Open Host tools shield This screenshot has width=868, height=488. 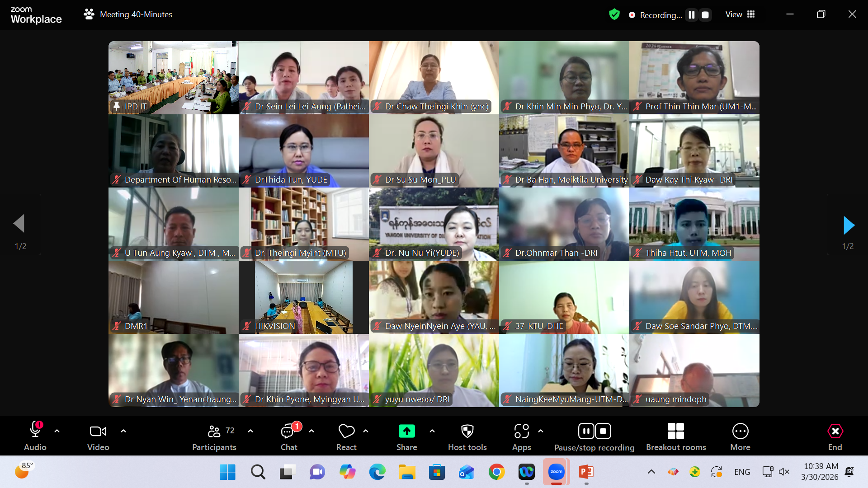coord(467,432)
